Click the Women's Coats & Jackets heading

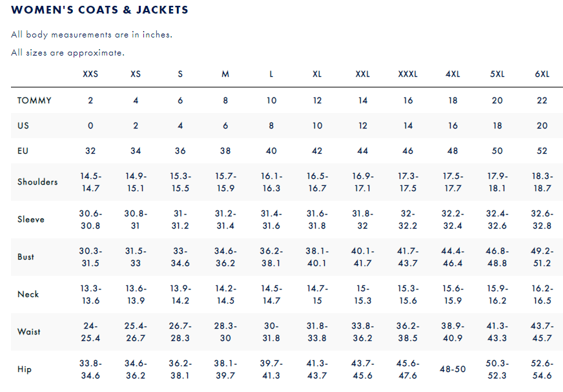[x=100, y=10]
